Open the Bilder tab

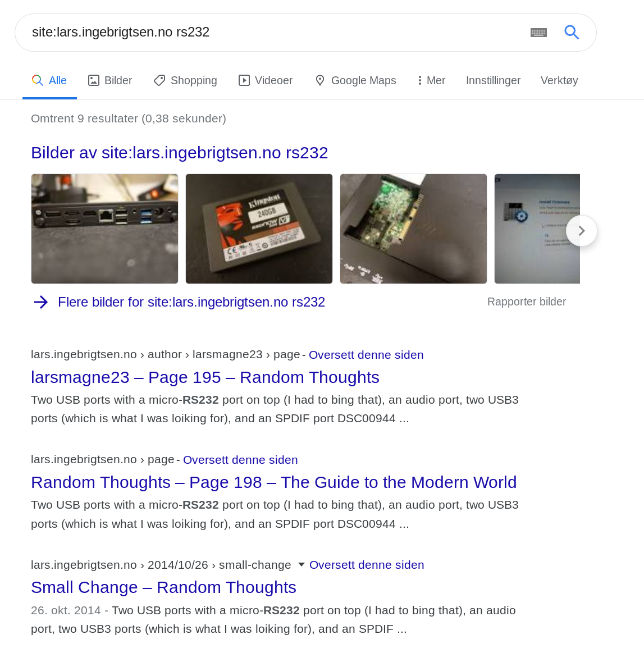(110, 80)
